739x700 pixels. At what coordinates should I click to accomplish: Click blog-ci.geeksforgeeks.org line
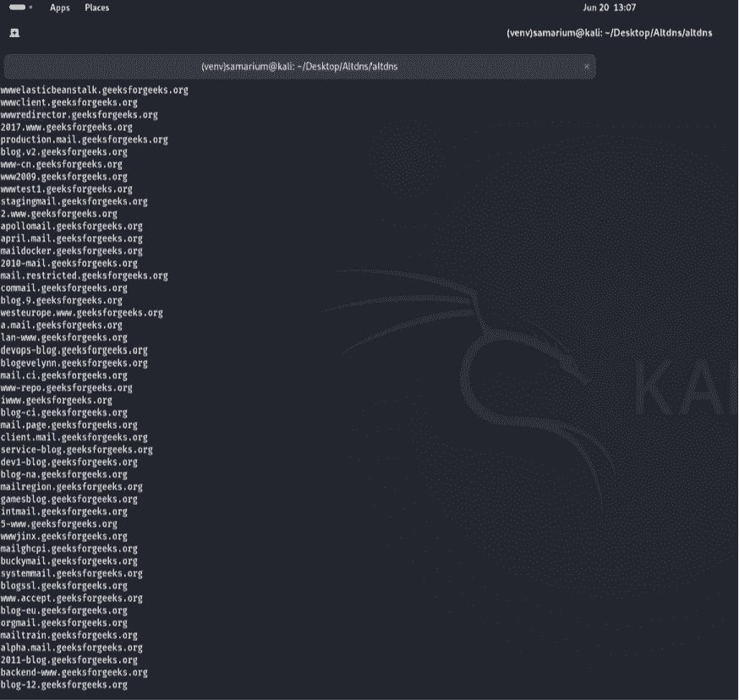pyautogui.click(x=64, y=413)
